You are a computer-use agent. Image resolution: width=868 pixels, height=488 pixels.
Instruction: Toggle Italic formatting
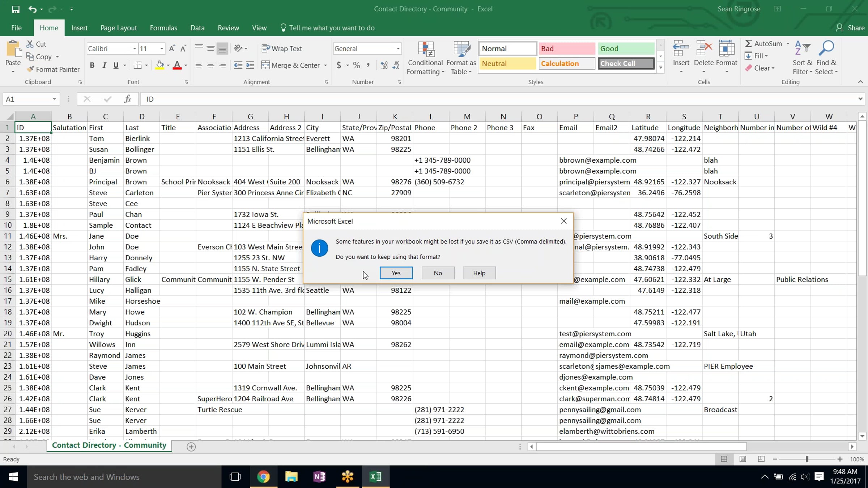pos(104,65)
